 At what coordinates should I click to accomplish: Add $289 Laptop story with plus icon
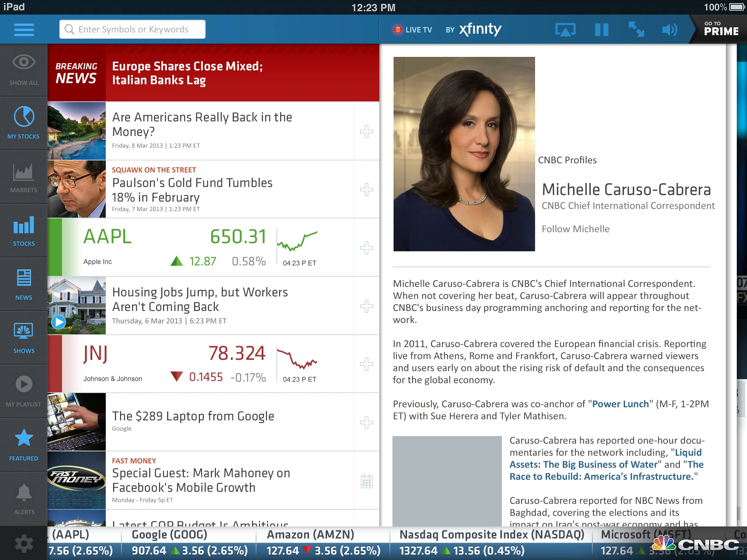tap(367, 423)
